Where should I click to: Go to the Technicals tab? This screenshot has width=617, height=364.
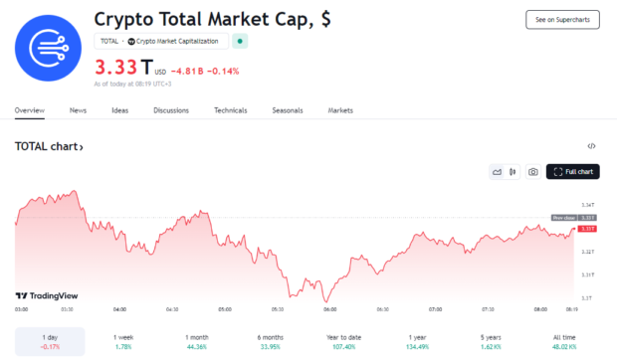[x=231, y=110]
